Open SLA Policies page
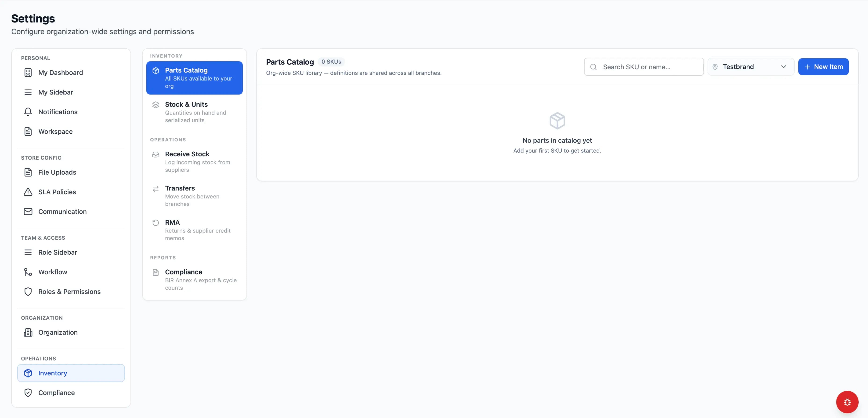This screenshot has height=418, width=868. click(71, 192)
